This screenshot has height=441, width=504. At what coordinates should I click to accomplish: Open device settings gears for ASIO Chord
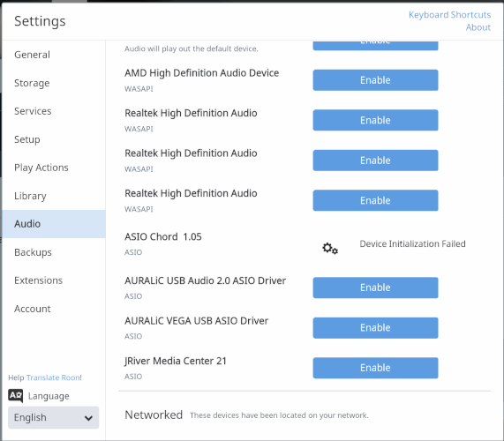[330, 249]
